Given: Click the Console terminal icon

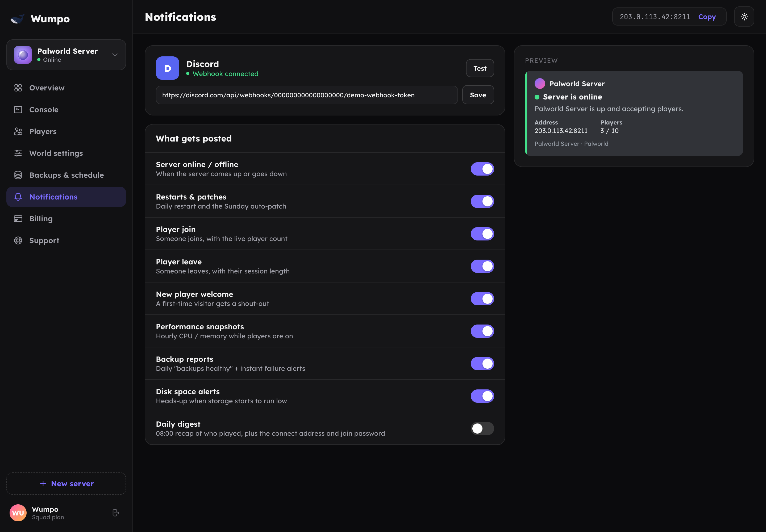Looking at the screenshot, I should [x=18, y=110].
